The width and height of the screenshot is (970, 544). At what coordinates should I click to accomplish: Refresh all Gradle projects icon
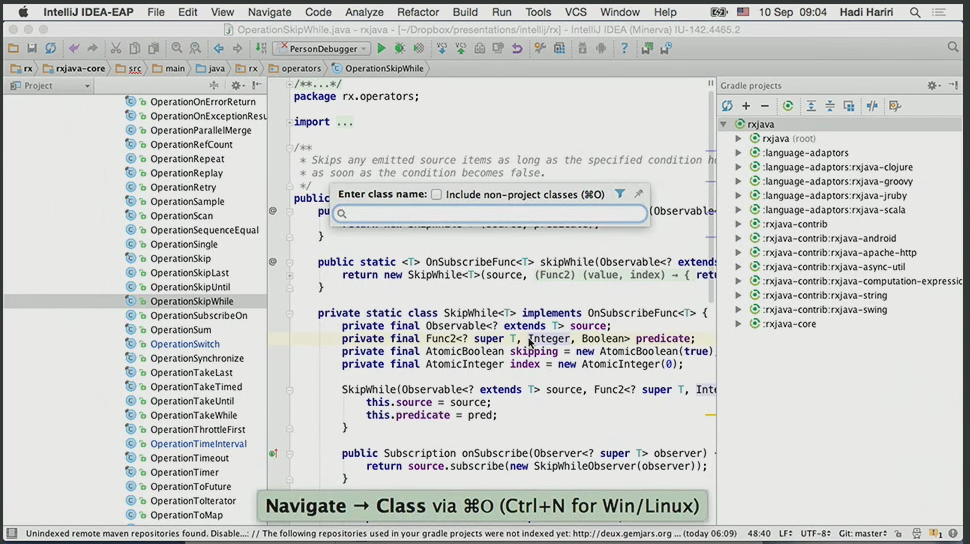pos(727,106)
